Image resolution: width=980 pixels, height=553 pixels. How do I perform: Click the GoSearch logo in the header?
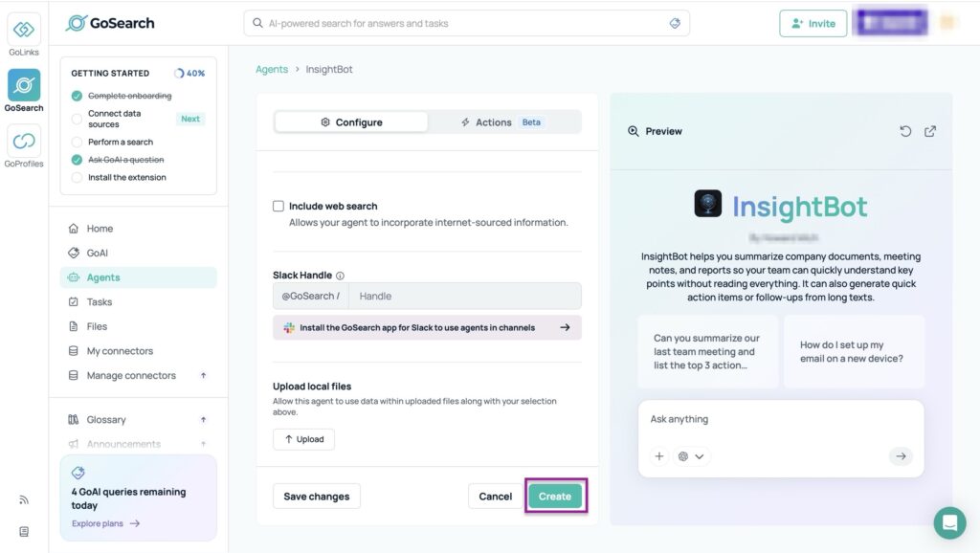tap(109, 21)
